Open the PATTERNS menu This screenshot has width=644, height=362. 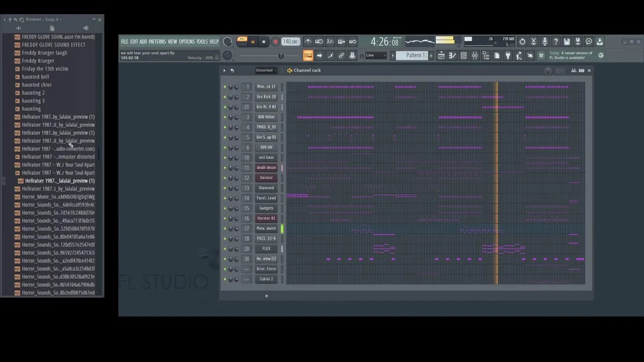tap(157, 42)
